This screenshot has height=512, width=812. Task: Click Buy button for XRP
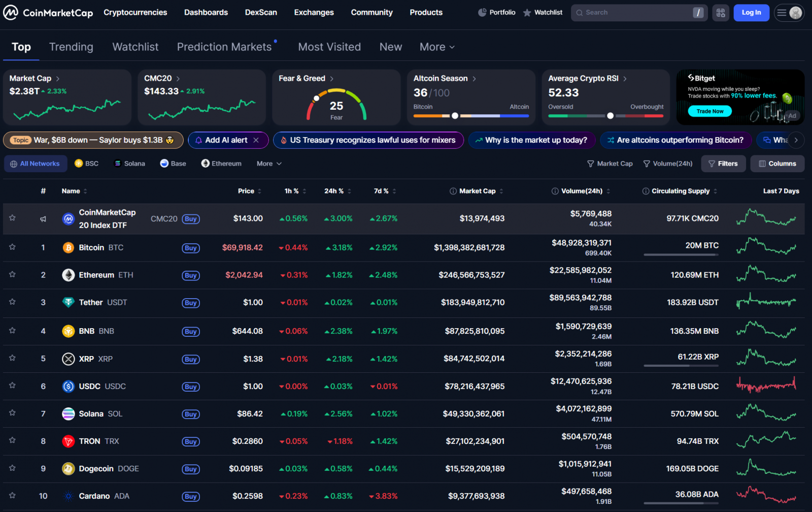(x=191, y=359)
